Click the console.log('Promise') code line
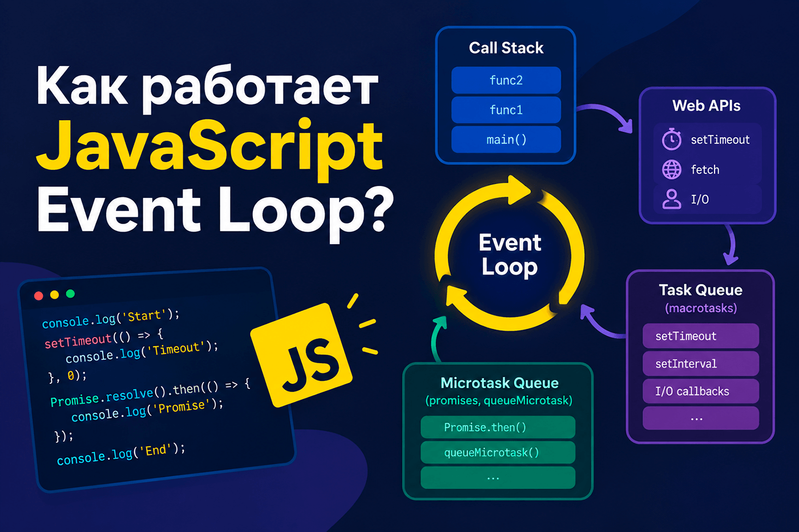 pos(147,411)
